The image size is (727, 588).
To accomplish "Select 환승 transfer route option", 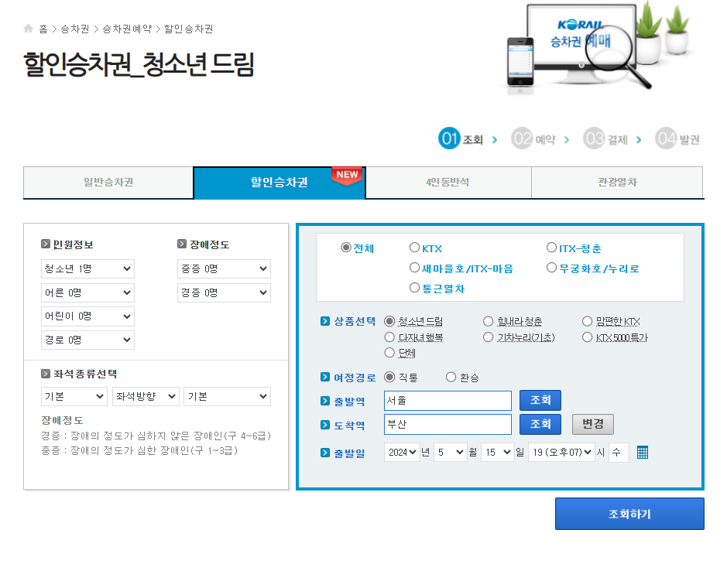I will click(x=450, y=377).
